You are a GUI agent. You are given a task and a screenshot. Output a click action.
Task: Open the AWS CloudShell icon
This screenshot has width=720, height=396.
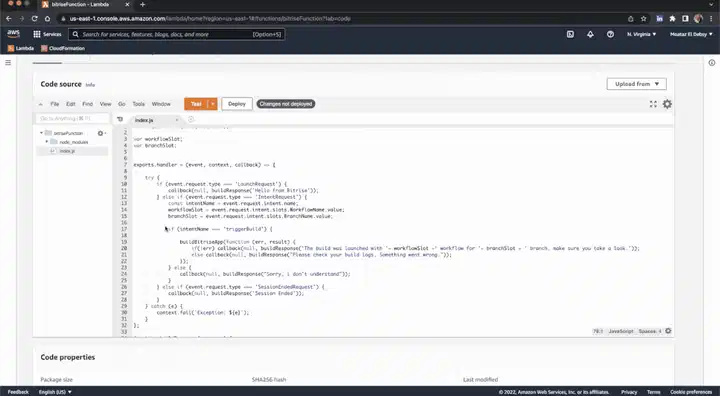(x=570, y=34)
